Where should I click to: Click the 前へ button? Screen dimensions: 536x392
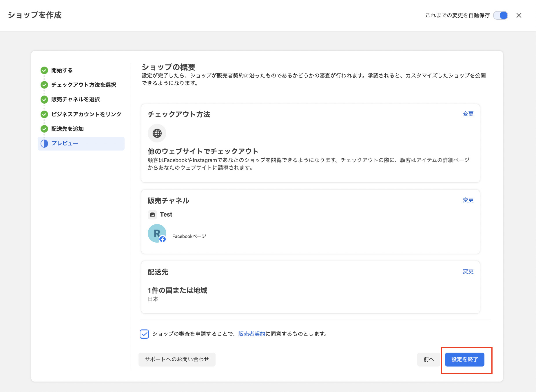(429, 360)
